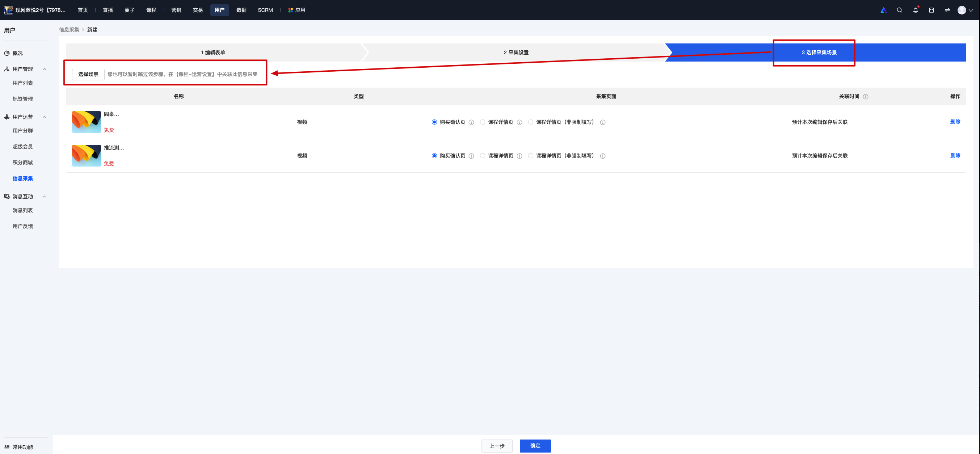Collapse the 消息互动 sidebar section
Viewport: 980px width, 454px height.
[45, 197]
